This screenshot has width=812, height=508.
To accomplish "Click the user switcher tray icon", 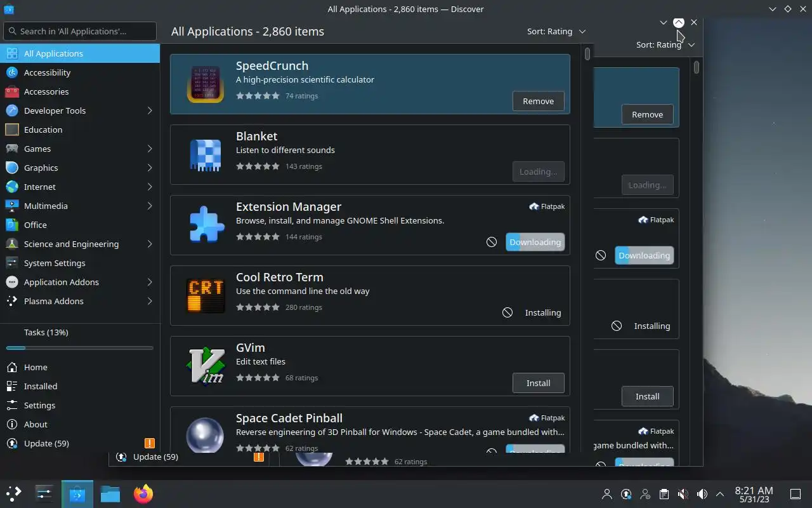I will (x=607, y=494).
